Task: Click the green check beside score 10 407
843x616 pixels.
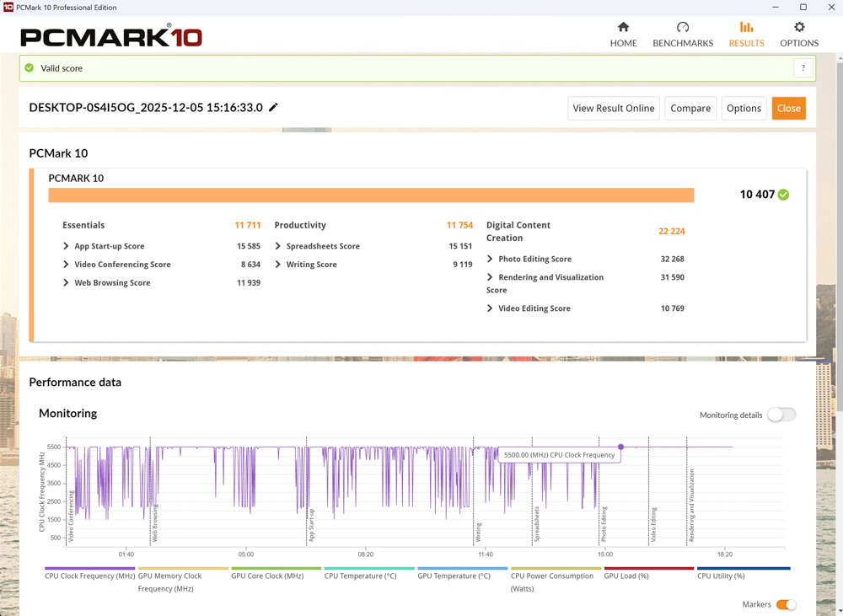Action: [x=784, y=195]
